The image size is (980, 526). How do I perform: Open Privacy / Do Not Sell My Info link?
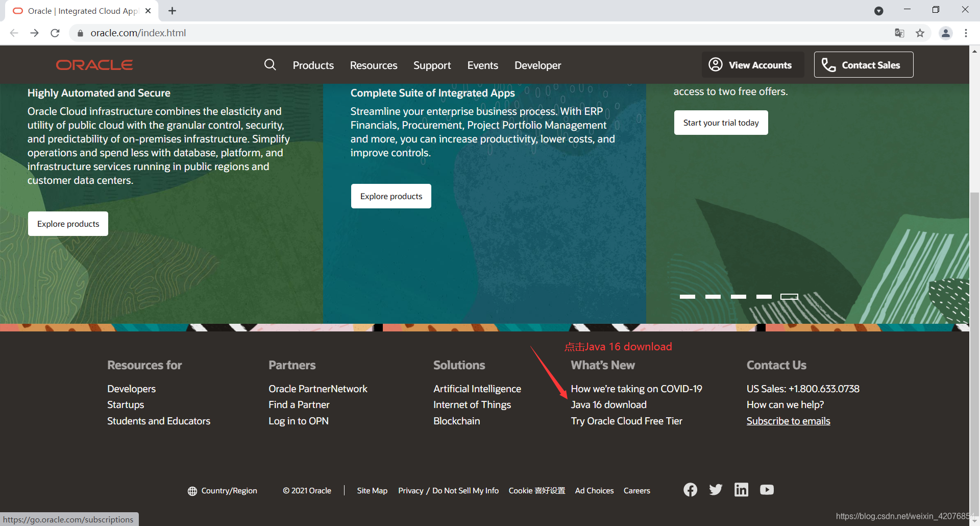click(x=448, y=491)
